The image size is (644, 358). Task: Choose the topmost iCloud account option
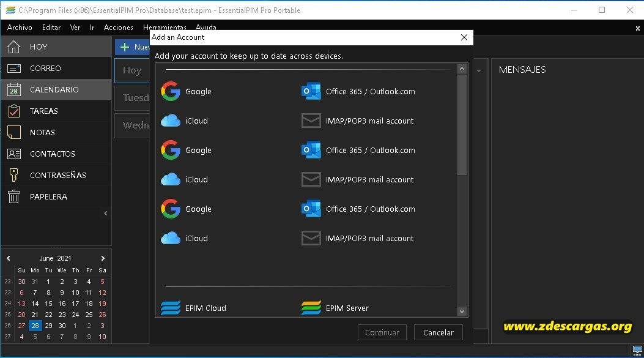(x=185, y=121)
